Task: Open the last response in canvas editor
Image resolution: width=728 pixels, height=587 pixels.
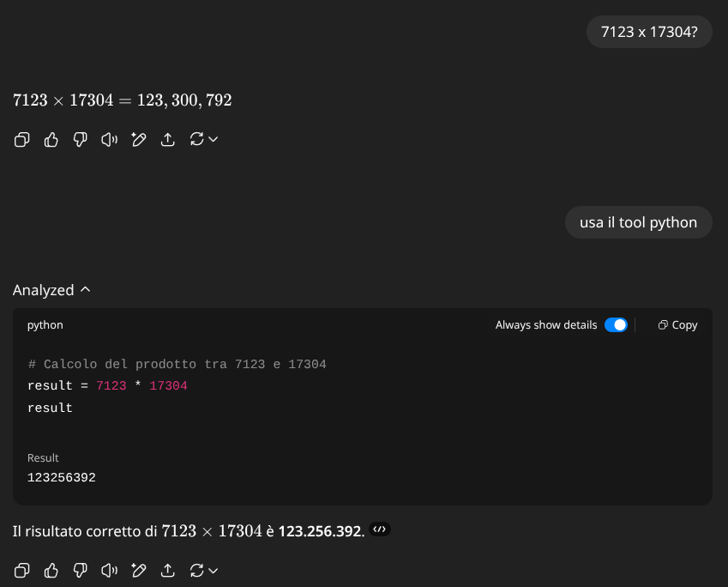Action: [138, 570]
